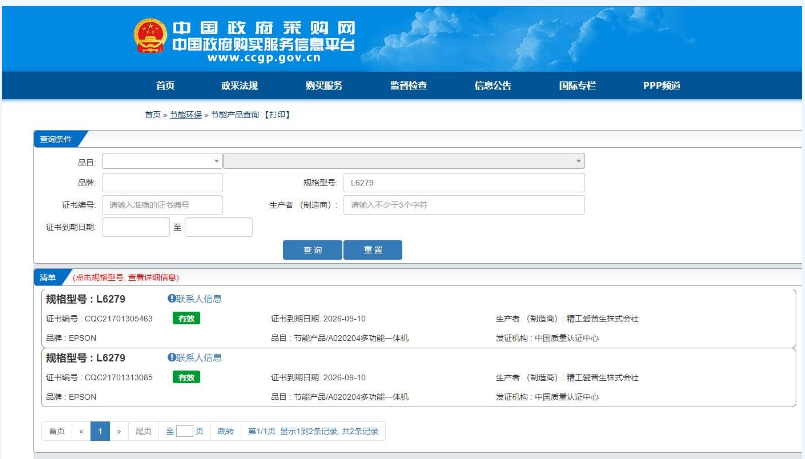Screen dimensions: 805x459
Task: Click the 节能环保 breadcrumb link
Action: click(185, 115)
